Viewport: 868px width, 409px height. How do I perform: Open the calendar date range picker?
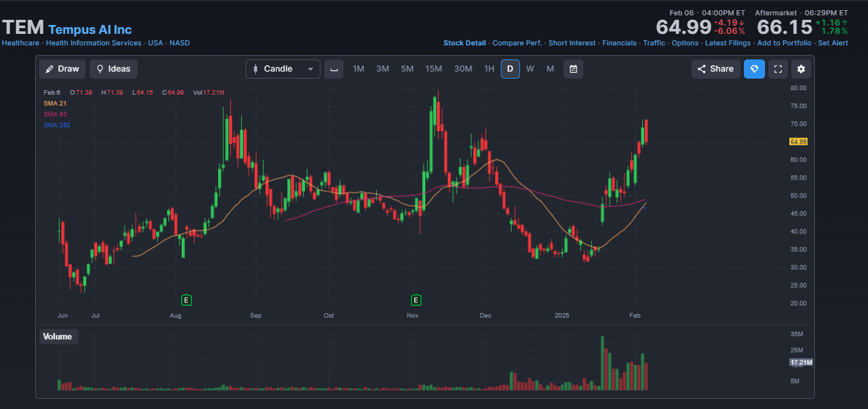coord(573,69)
